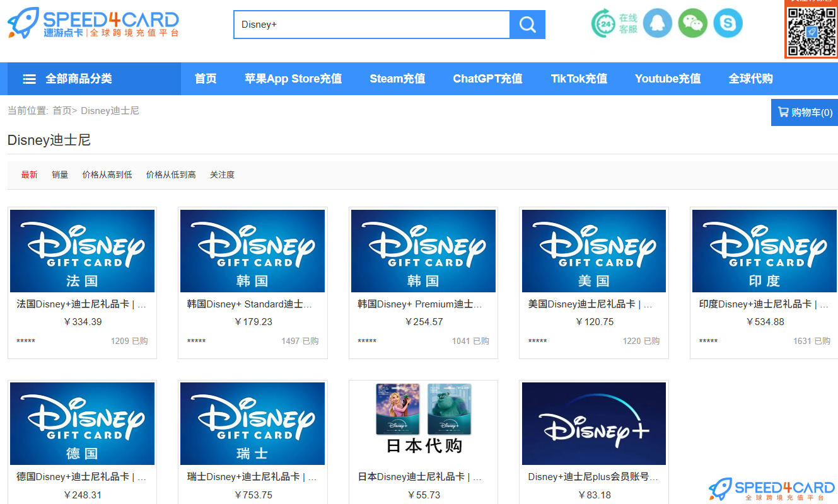Click the 瑞士Disney+迪士尼礼品卡 title link
The width and height of the screenshot is (838, 504).
click(x=252, y=477)
